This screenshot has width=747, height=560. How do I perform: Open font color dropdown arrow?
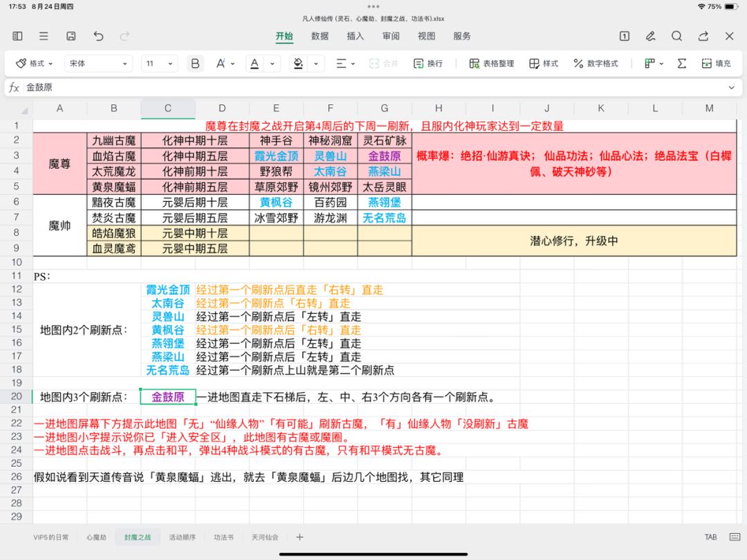point(271,64)
